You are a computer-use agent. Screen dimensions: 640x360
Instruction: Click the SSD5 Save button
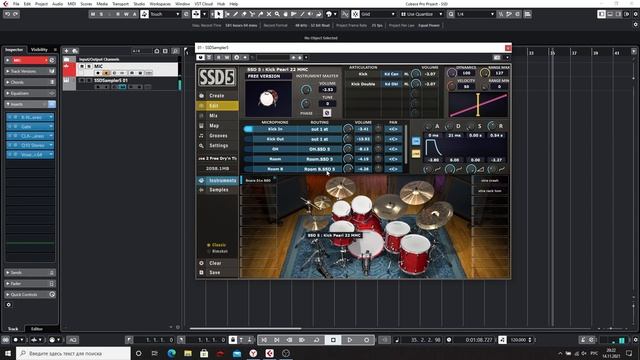click(x=217, y=273)
